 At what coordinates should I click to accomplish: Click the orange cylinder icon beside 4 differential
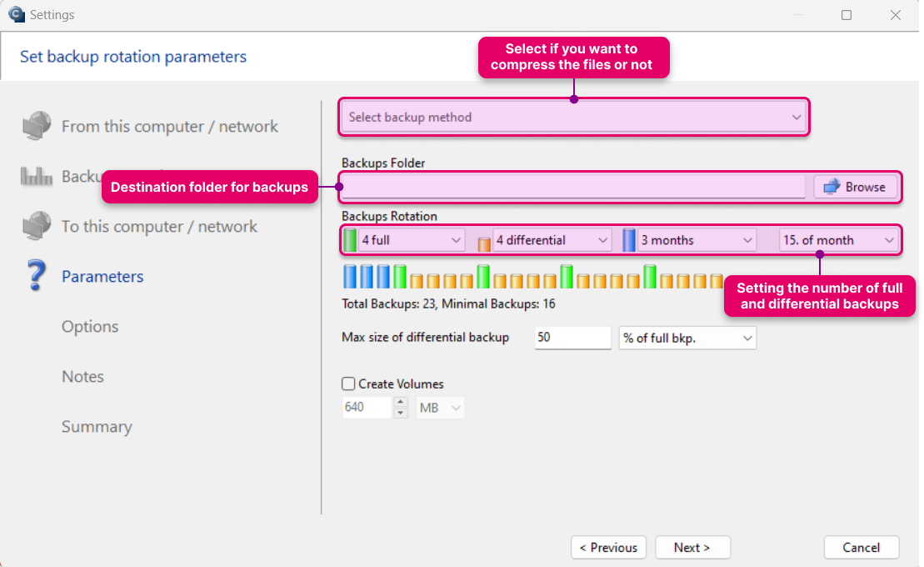[484, 243]
